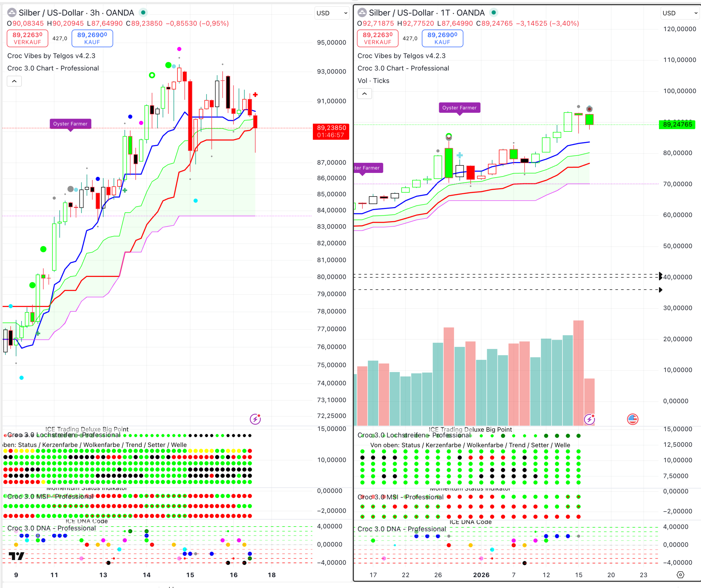Click the green 89,24765 price label
The image size is (701, 588).
point(677,124)
